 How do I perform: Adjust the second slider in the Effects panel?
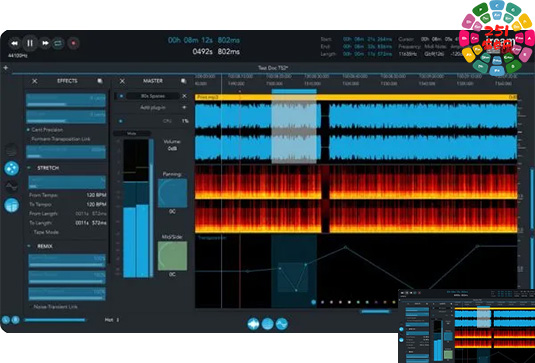[66, 117]
